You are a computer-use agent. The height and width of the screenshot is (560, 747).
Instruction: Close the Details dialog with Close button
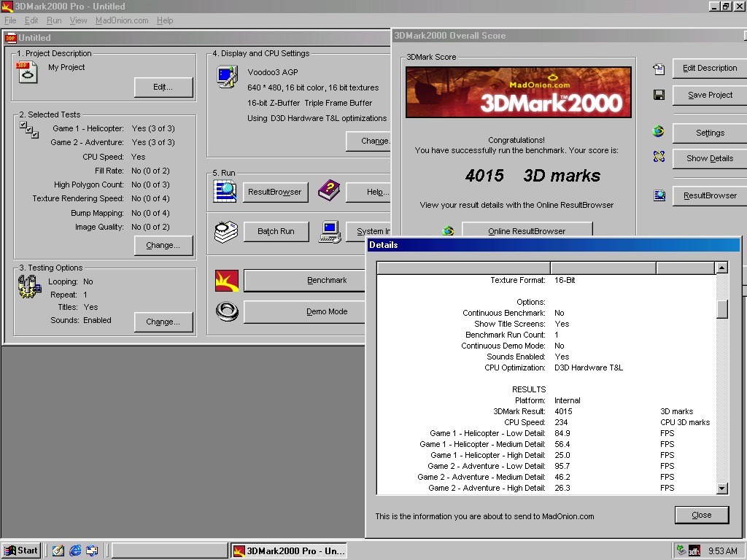click(x=702, y=516)
